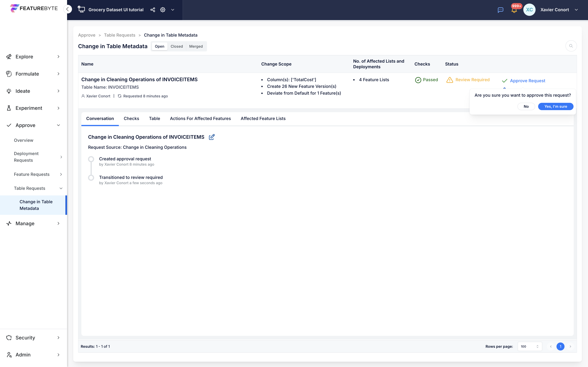This screenshot has width=588, height=367.
Task: Expand the Experiment menu chevron
Action: click(59, 108)
